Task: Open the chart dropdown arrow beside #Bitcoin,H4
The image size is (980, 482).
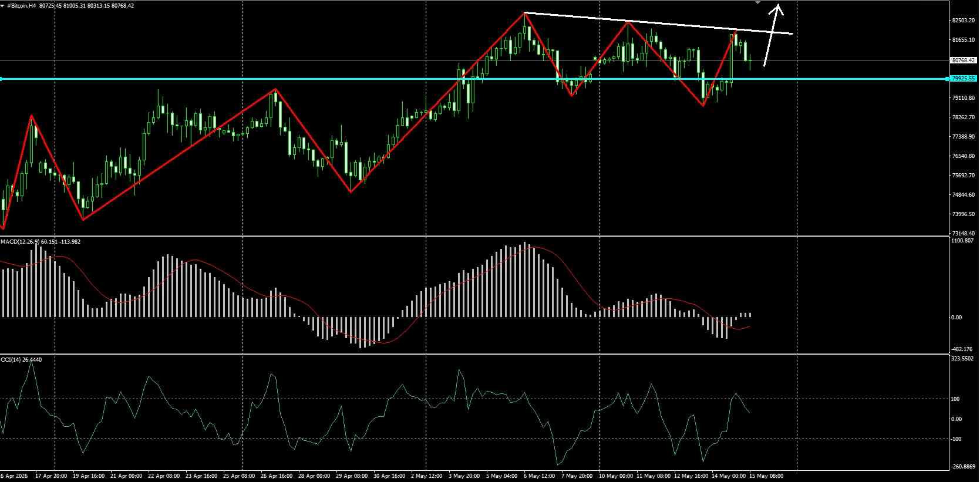Action: click(x=3, y=5)
